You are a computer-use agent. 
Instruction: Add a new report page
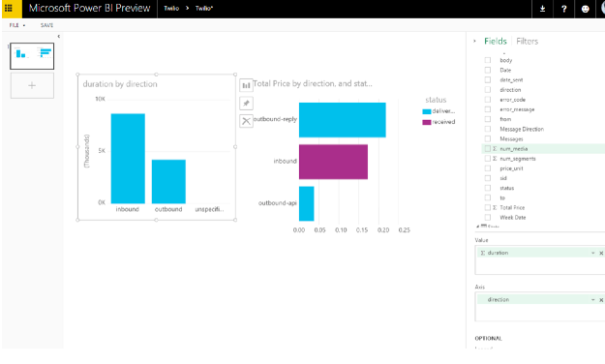pyautogui.click(x=32, y=85)
